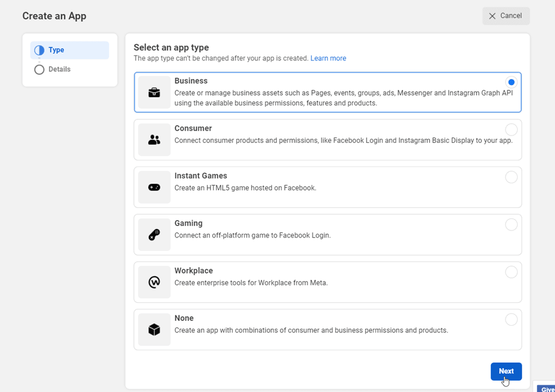Image resolution: width=555 pixels, height=392 pixels.
Task: Select the Business radio button
Action: [x=511, y=82]
